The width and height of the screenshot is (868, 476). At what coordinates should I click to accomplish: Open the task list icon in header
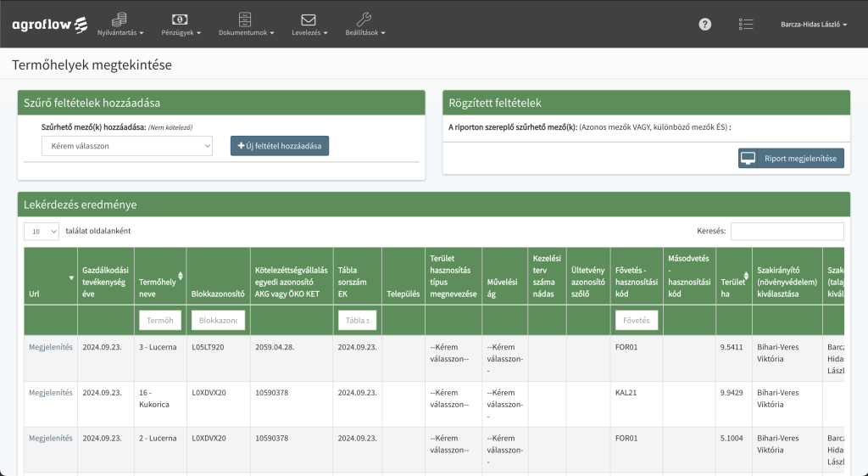tap(745, 25)
